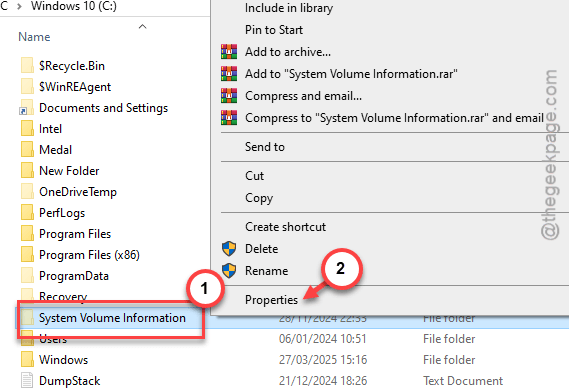Viewport: 569px width, 390px height.
Task: Choose Compress and email... option
Action: 303,96
